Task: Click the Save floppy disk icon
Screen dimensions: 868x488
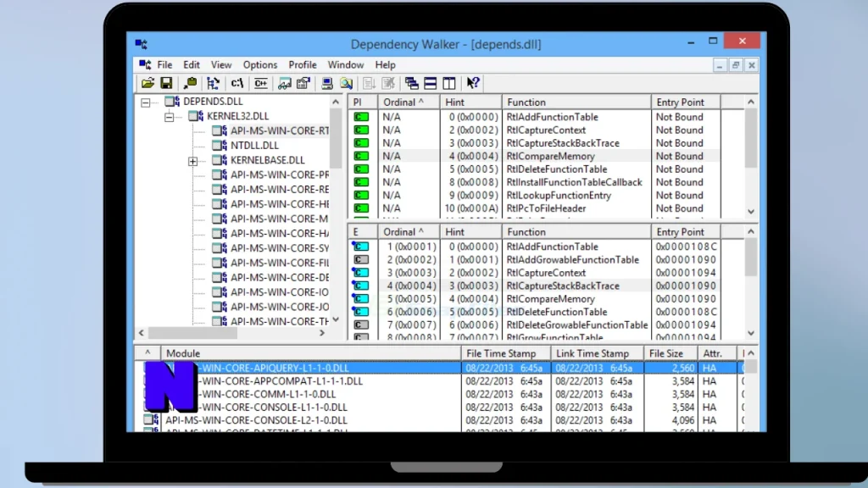Action: click(166, 83)
